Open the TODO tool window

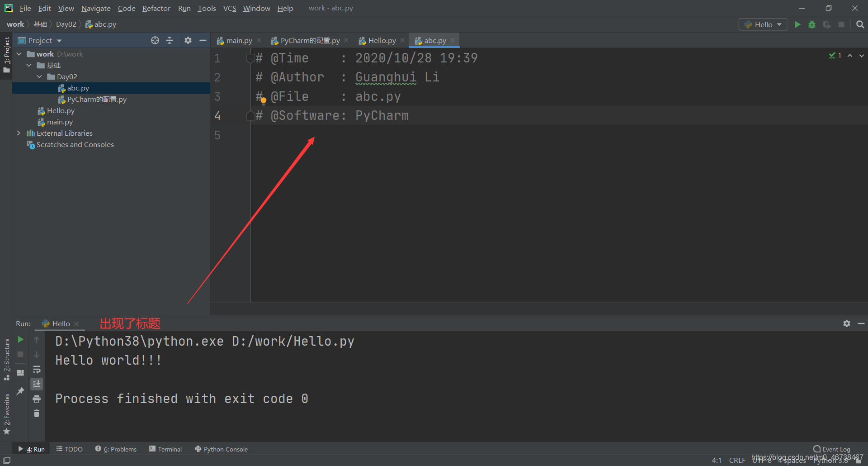[69, 449]
